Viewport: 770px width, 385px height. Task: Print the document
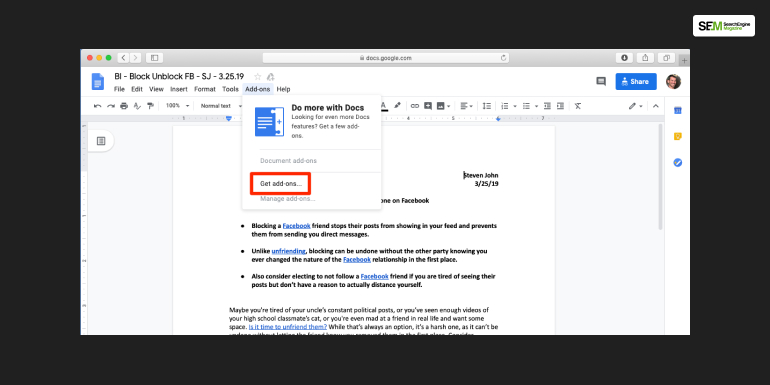tap(124, 106)
